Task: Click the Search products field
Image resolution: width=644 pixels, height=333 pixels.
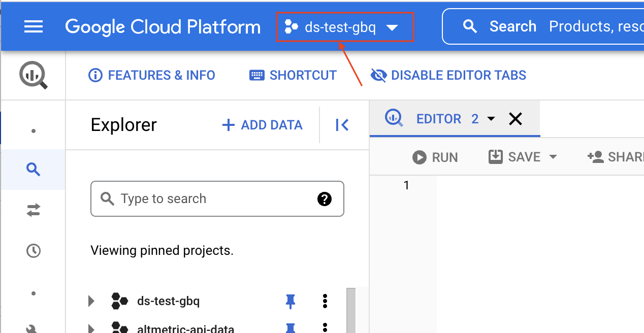Action: pos(543,27)
